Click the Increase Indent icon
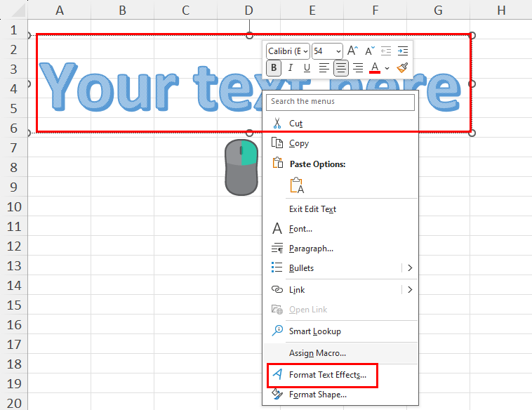This screenshot has height=410, width=532. 403,51
